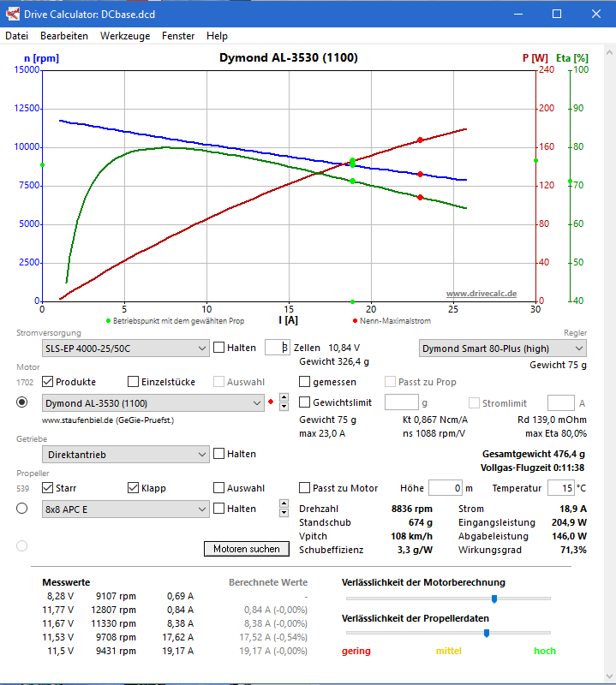Click the Gewichtslimit grams input field
Viewport: 616px width, 685px height.
(x=401, y=402)
